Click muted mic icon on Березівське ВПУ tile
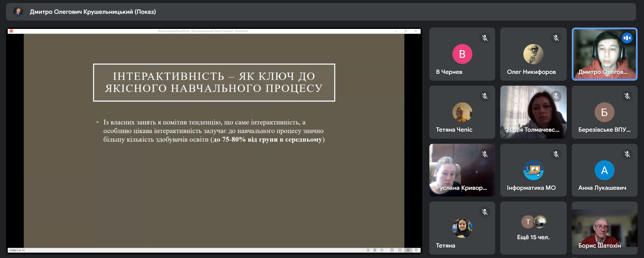Screen dimensions: 644x258 pyautogui.click(x=627, y=96)
